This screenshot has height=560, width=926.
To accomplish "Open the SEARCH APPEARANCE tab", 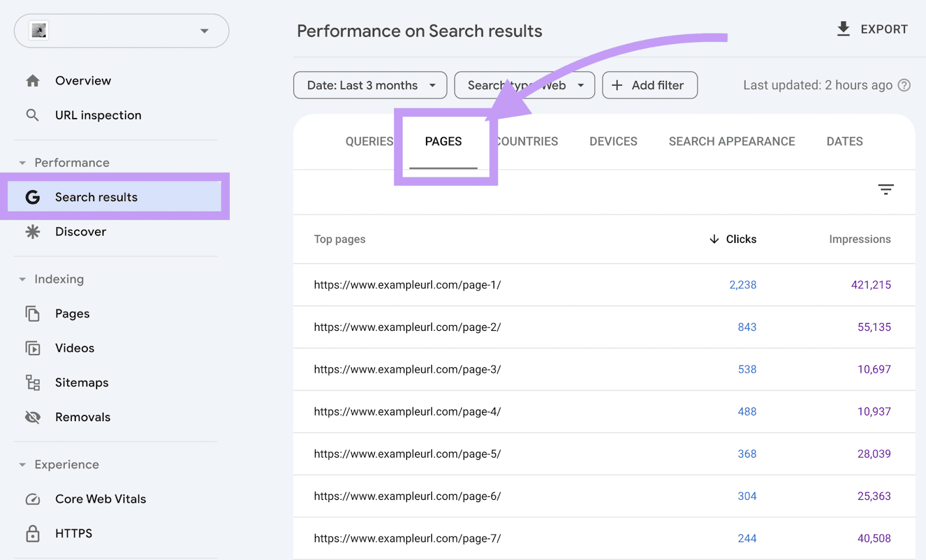I will [x=732, y=141].
